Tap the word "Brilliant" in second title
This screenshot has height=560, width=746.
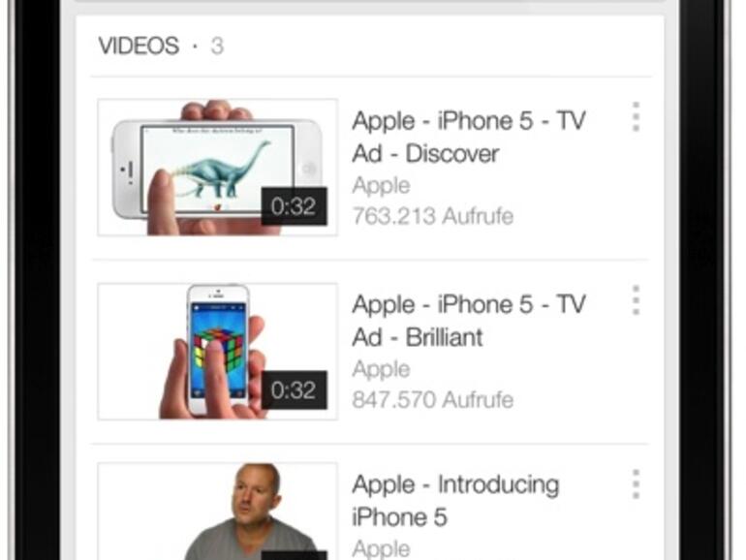point(444,337)
